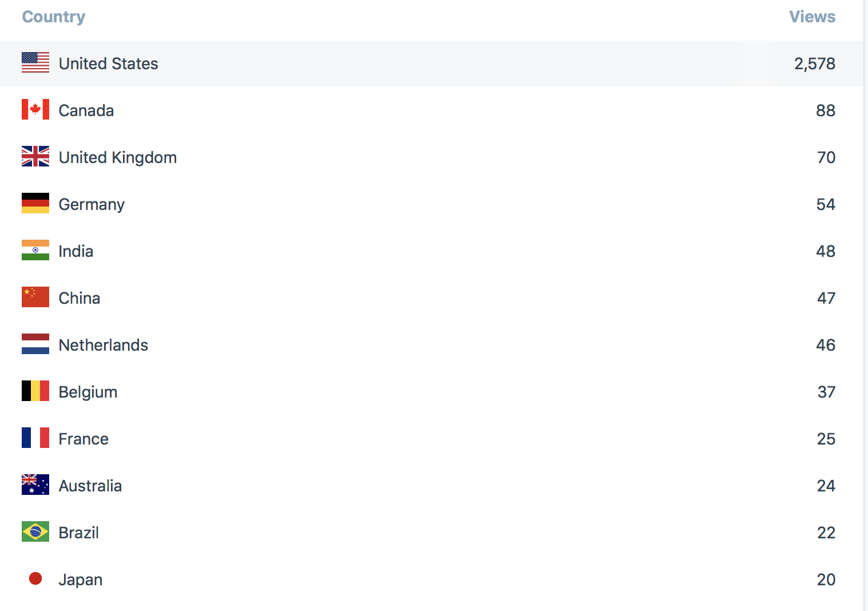
Task: Sort by the Views column header
Action: [812, 17]
